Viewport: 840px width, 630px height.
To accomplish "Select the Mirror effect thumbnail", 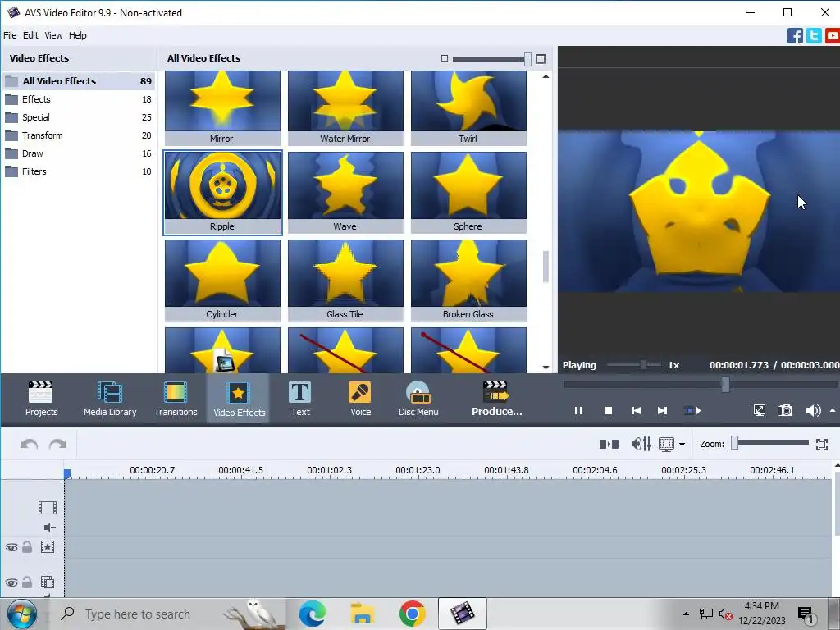I will [x=222, y=107].
